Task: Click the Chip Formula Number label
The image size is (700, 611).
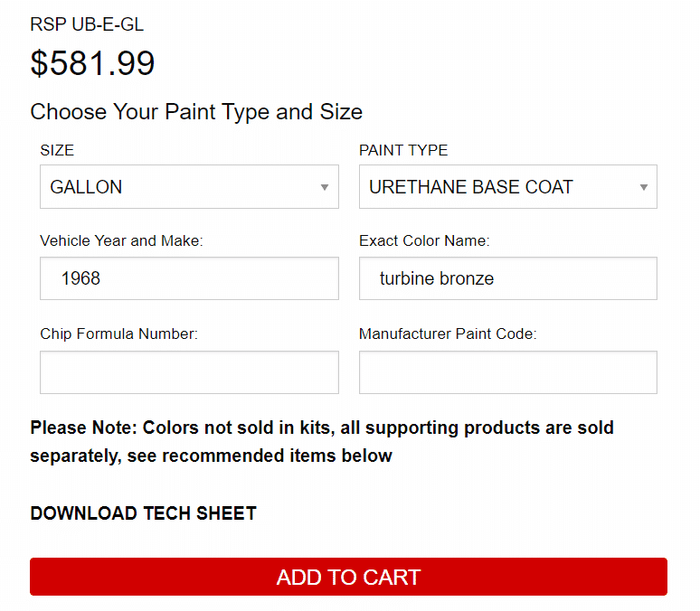Action: pos(118,334)
